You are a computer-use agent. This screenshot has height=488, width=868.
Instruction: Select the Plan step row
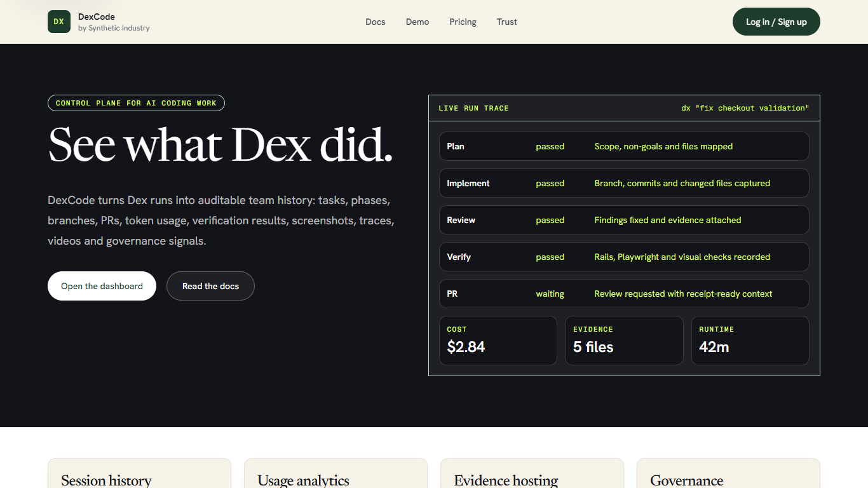pyautogui.click(x=624, y=146)
